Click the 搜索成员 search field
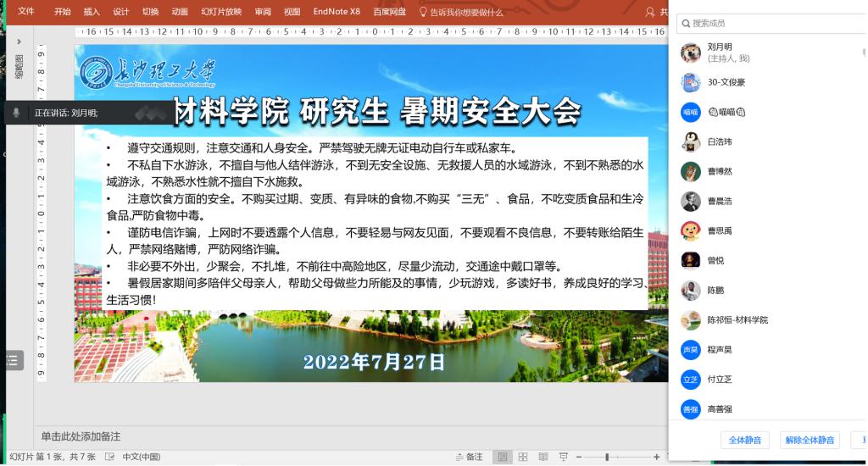This screenshot has height=466, width=868. [x=771, y=23]
